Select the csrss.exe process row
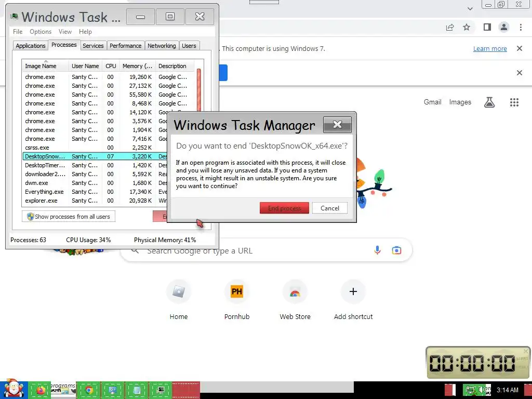Image resolution: width=532 pixels, height=399 pixels. (95, 148)
